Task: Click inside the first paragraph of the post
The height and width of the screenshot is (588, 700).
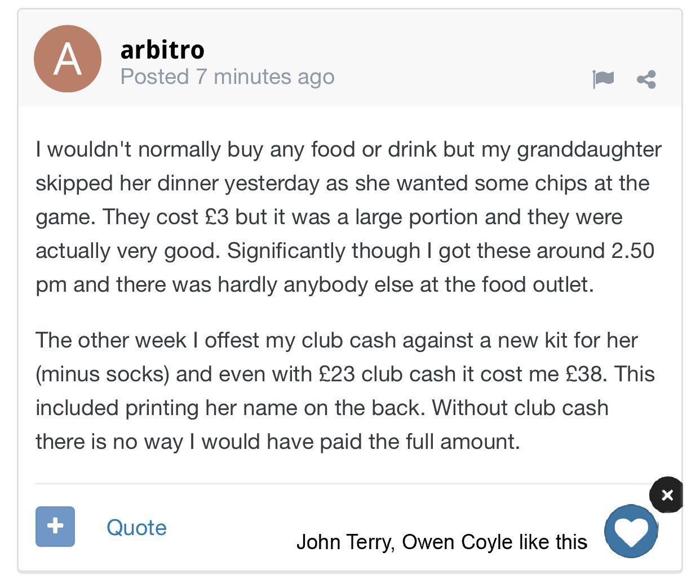Action: (338, 217)
